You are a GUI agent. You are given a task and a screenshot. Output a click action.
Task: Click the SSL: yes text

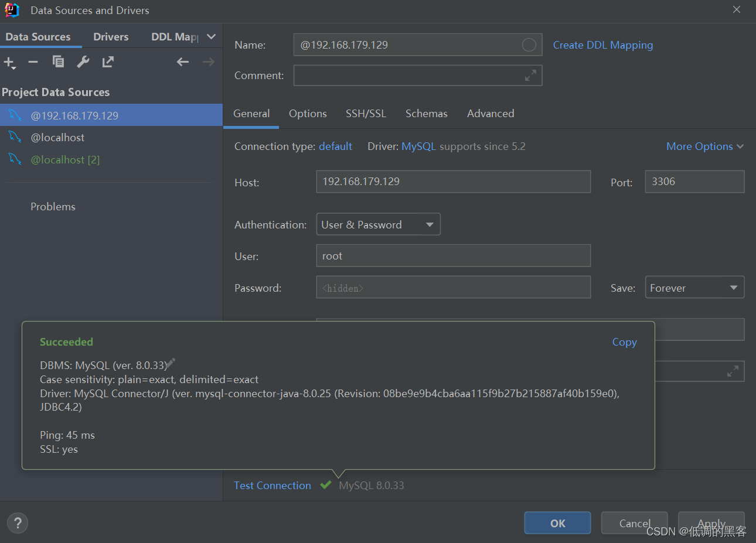coord(59,449)
